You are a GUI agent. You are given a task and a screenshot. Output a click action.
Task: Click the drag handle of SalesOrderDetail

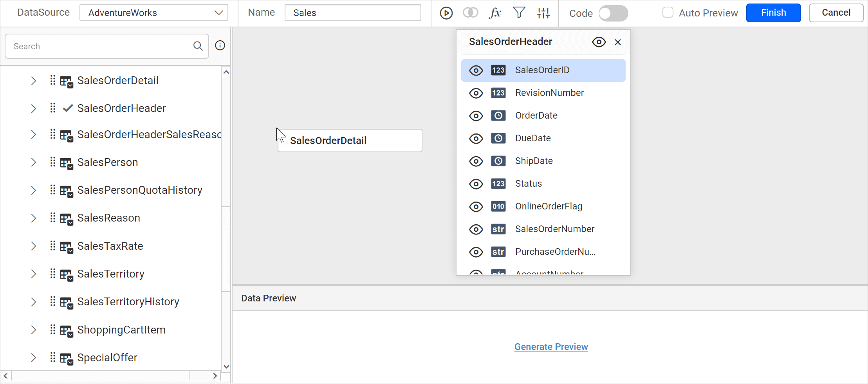click(x=53, y=80)
